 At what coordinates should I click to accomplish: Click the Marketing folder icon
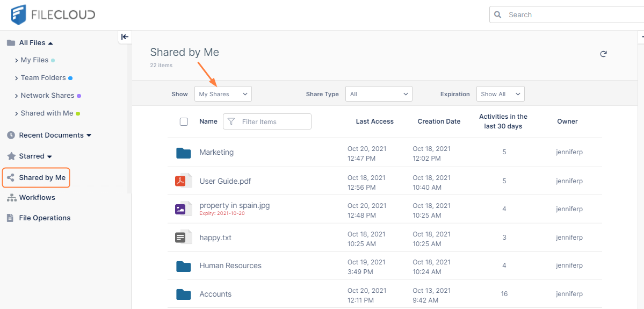pyautogui.click(x=184, y=153)
